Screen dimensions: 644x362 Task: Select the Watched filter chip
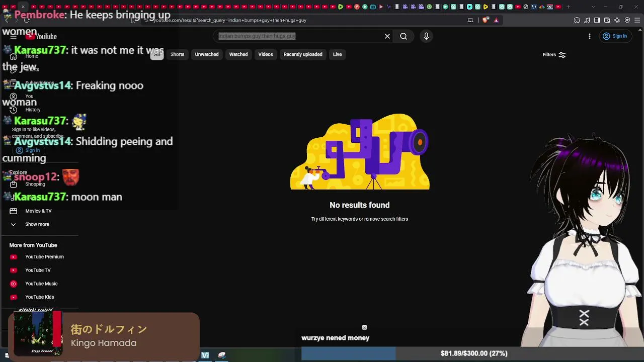[238, 54]
